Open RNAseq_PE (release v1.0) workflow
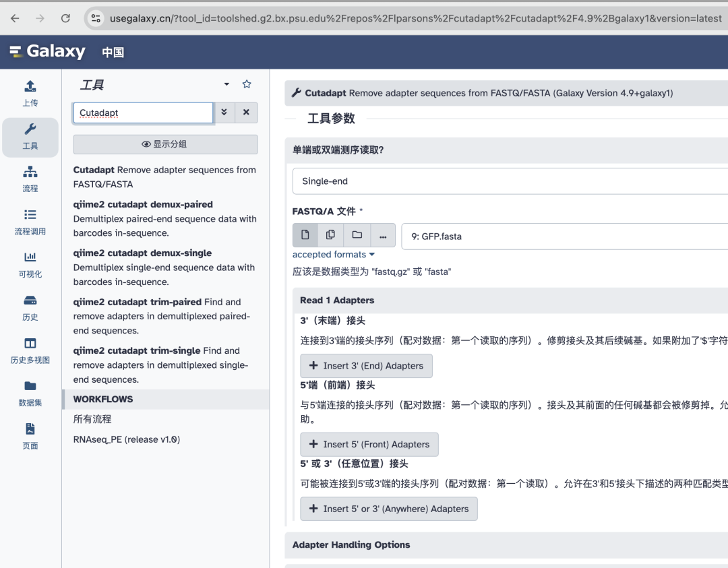728x568 pixels. (x=126, y=439)
